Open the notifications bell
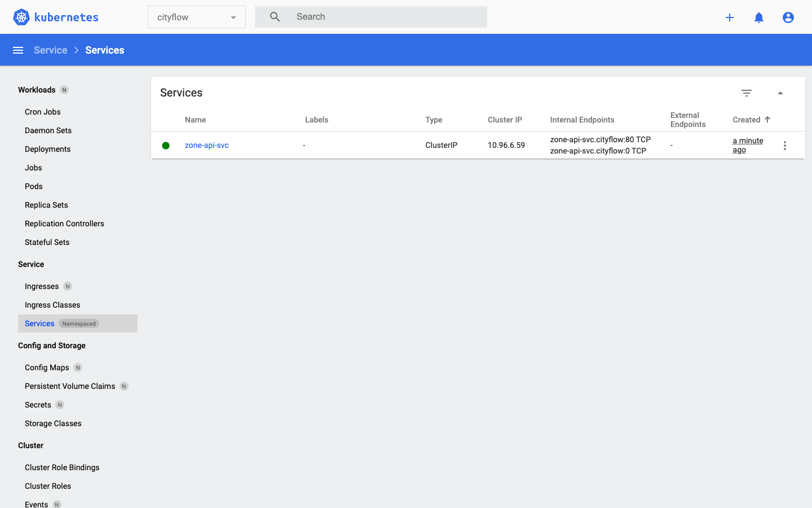The height and width of the screenshot is (508, 812). [x=759, y=17]
